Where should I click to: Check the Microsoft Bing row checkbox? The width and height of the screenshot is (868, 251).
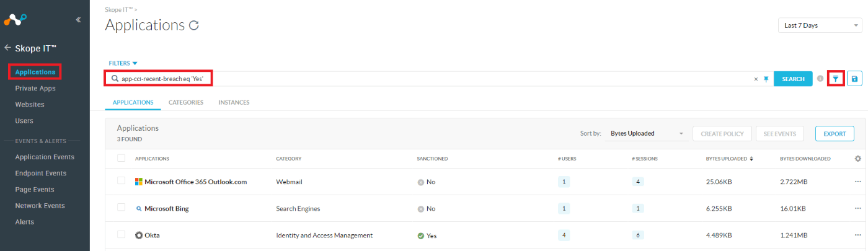pos(121,208)
